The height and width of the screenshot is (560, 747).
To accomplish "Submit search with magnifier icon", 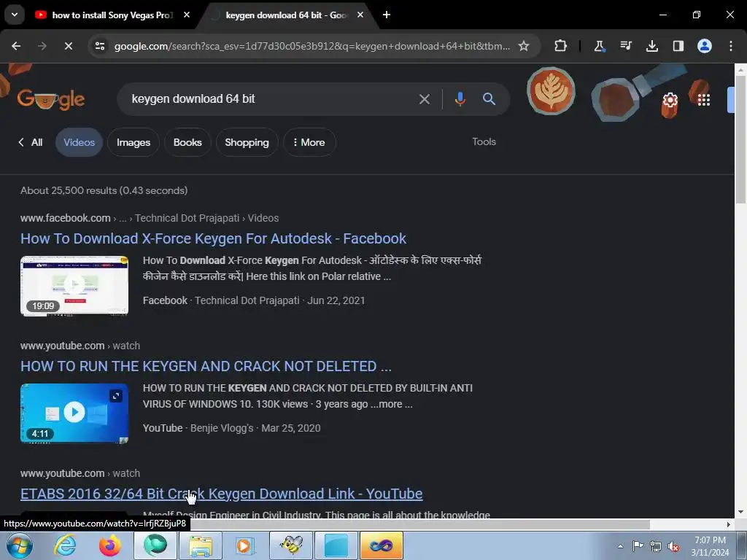I will tap(489, 99).
